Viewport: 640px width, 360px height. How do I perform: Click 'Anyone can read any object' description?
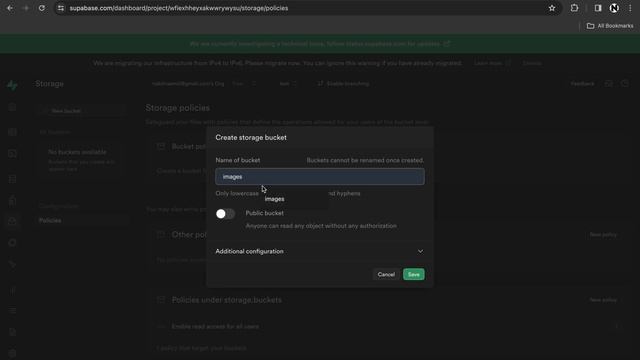(x=321, y=226)
